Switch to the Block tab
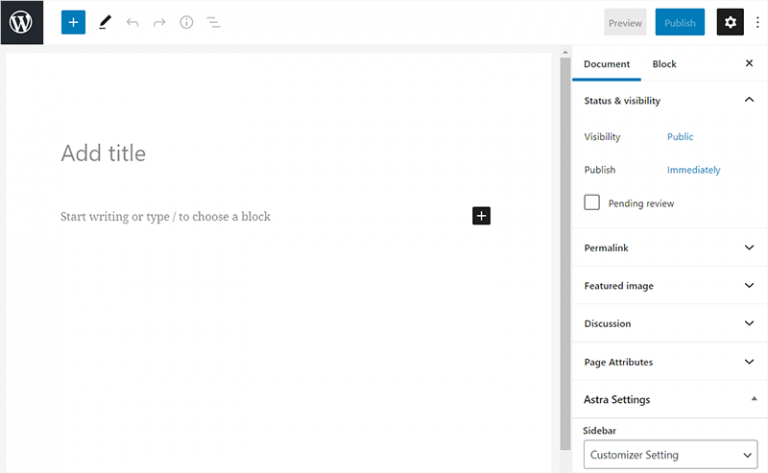 click(664, 64)
